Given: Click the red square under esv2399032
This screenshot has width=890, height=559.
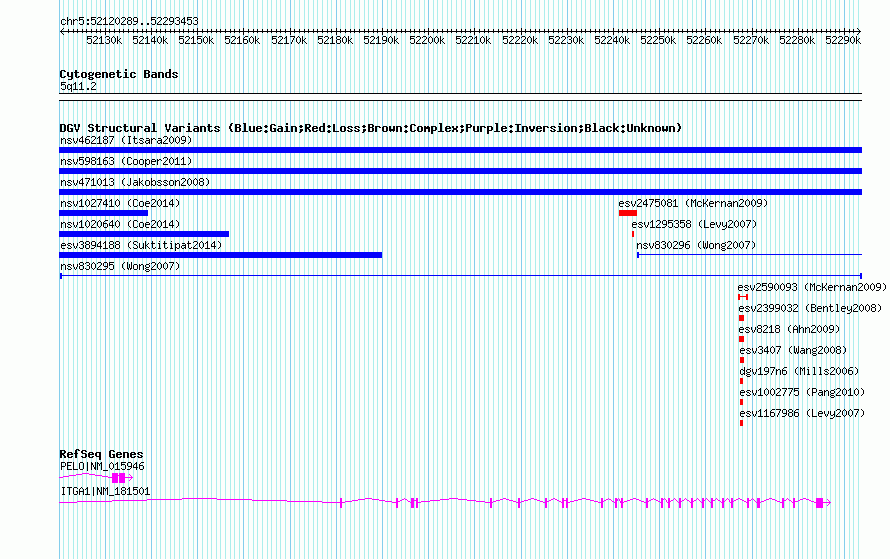Looking at the screenshot, I should pos(741,318).
